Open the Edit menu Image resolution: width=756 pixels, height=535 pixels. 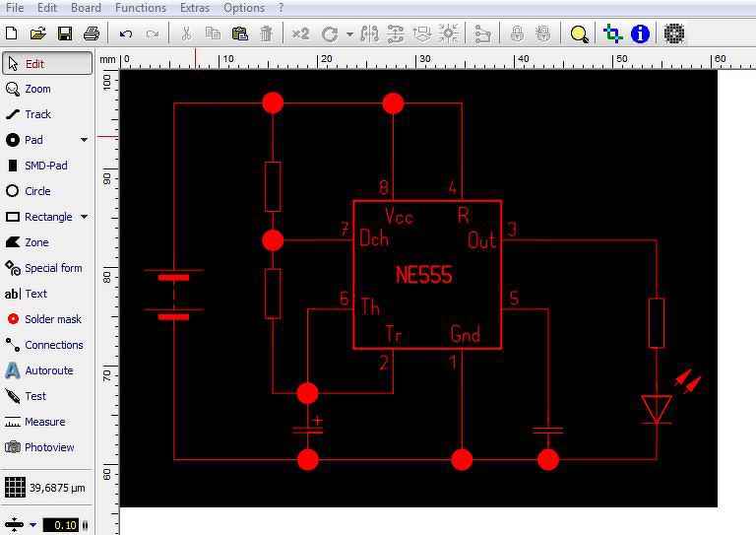pyautogui.click(x=47, y=8)
